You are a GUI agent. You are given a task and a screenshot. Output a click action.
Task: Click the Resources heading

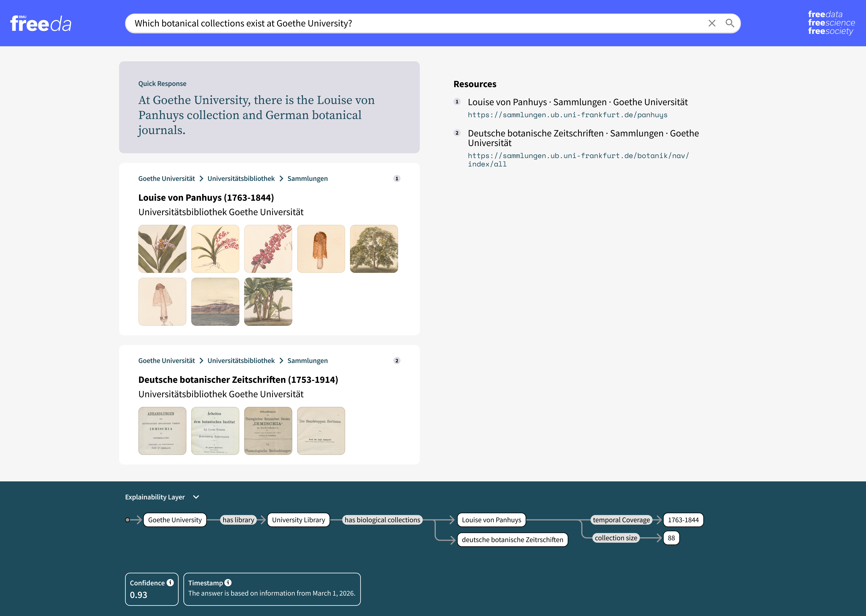(x=475, y=84)
